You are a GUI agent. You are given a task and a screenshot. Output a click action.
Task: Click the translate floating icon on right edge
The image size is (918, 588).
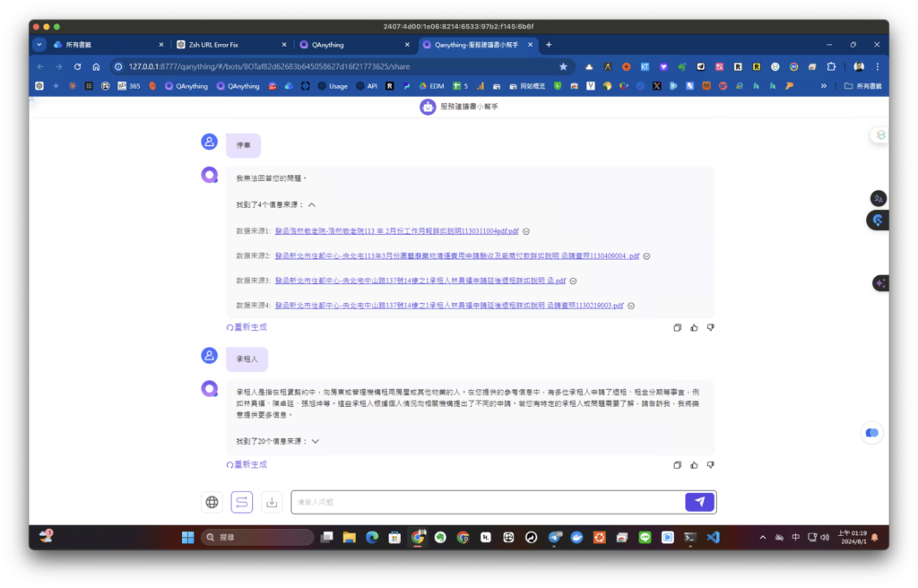pos(879,198)
